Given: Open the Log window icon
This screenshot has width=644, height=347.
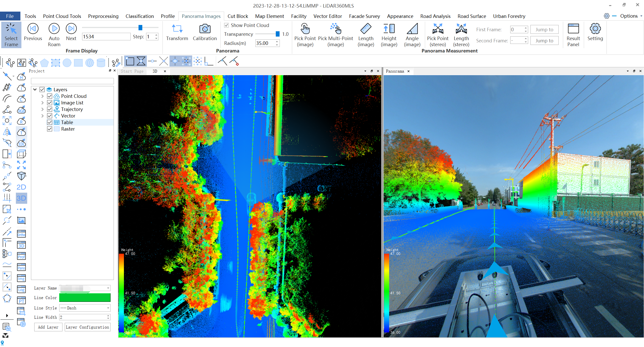Looking at the screenshot, I should tap(21, 289).
